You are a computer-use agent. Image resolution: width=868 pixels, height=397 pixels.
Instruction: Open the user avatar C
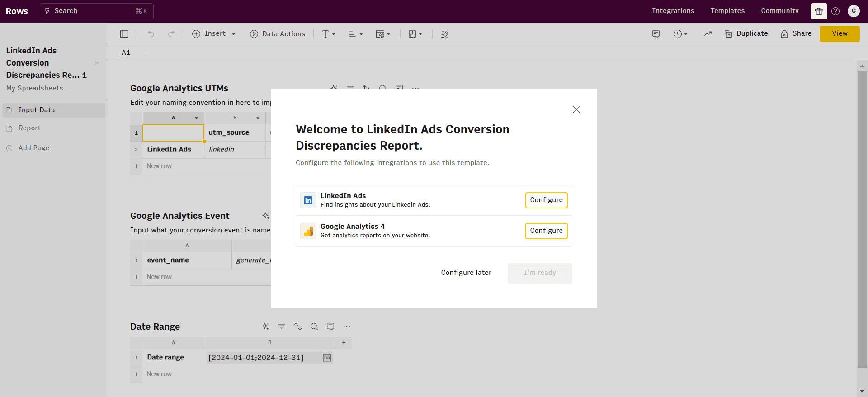click(x=854, y=11)
